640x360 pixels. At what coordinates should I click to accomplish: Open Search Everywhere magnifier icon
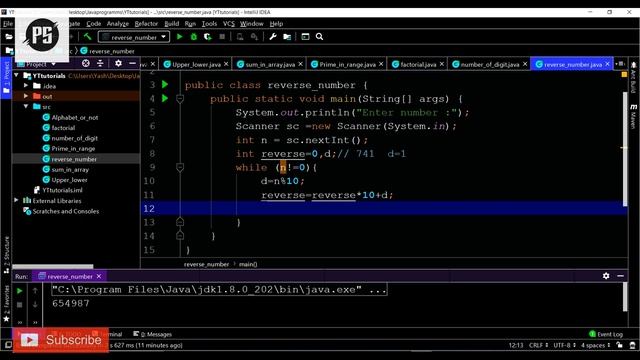pos(320,37)
